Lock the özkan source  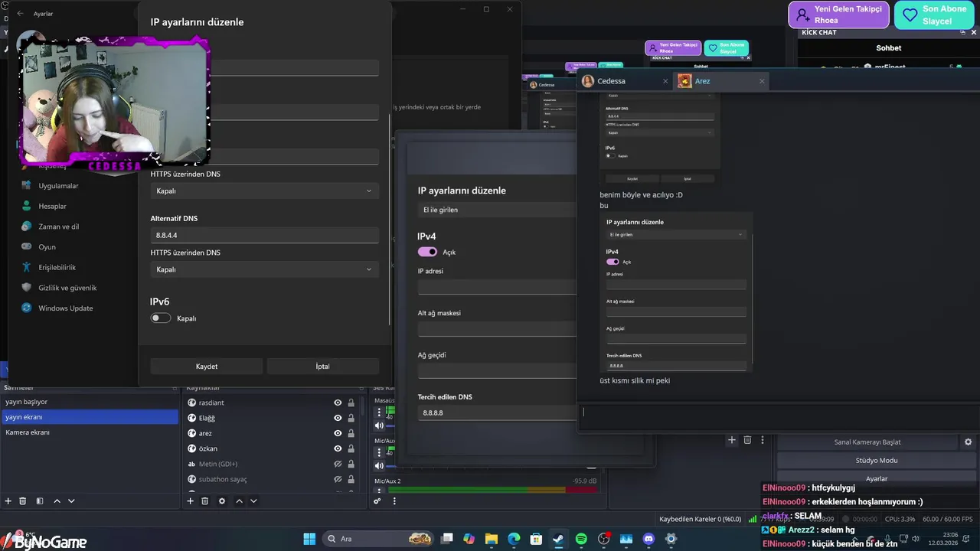click(351, 448)
